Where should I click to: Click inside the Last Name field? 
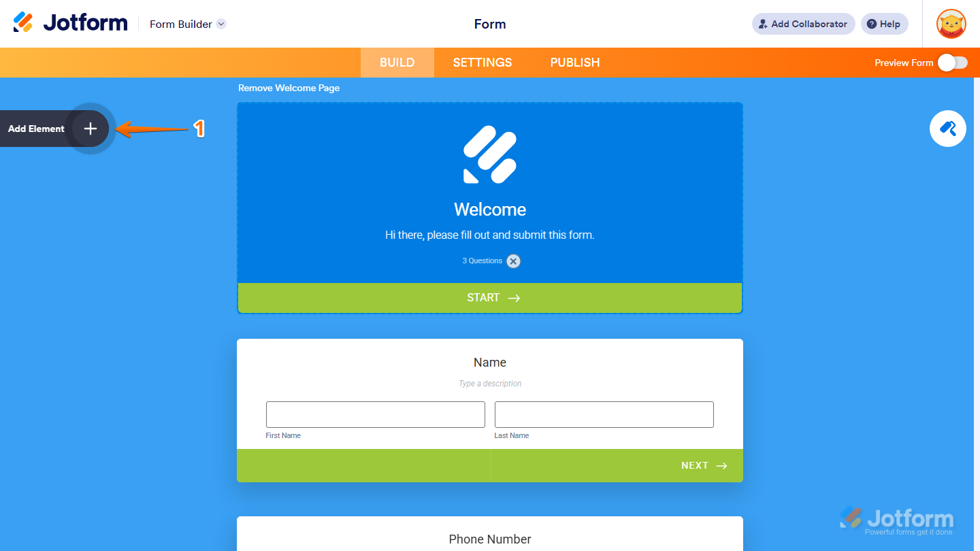pyautogui.click(x=604, y=414)
